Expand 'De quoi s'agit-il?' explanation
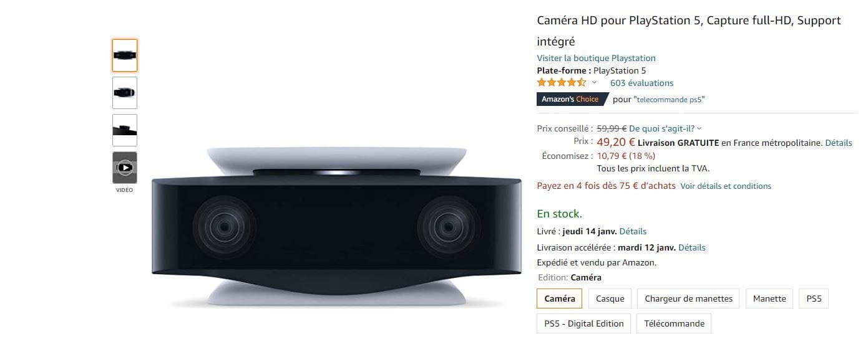Screen dimensions: 868x339 665,128
